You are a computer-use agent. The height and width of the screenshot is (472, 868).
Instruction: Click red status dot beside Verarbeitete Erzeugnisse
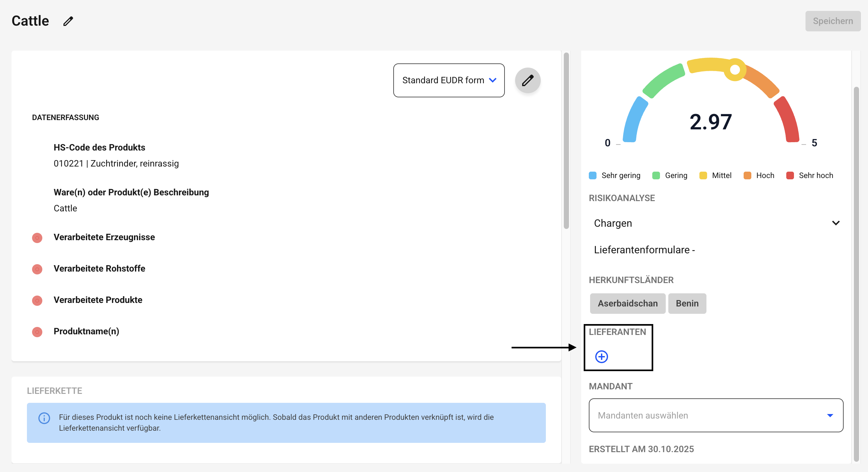37,238
